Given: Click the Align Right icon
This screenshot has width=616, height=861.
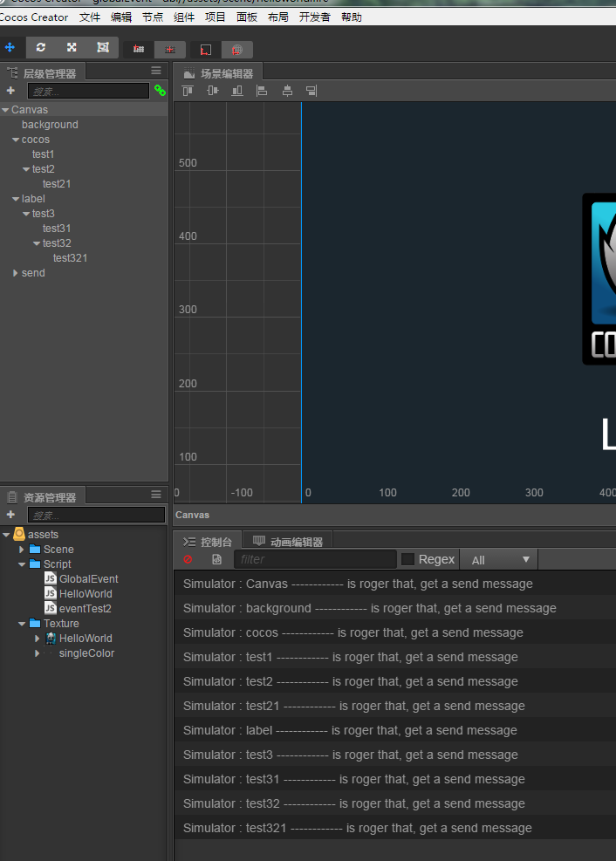Looking at the screenshot, I should [311, 91].
